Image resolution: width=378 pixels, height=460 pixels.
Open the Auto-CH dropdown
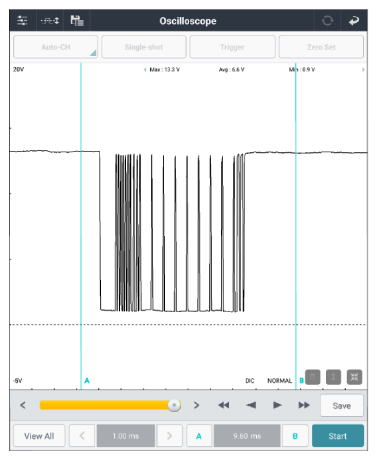coord(55,47)
